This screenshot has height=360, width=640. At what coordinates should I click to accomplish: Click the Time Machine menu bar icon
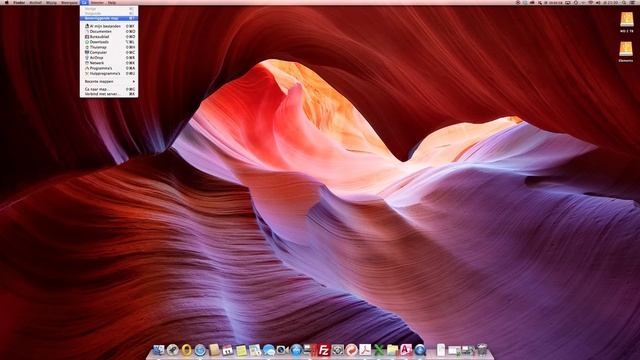click(x=576, y=2)
